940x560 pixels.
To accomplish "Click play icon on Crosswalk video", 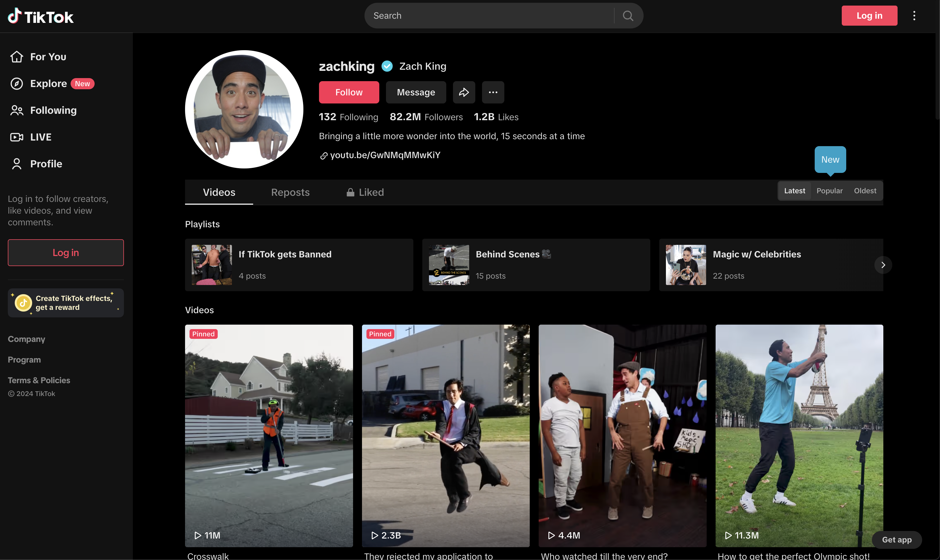I will [x=198, y=535].
